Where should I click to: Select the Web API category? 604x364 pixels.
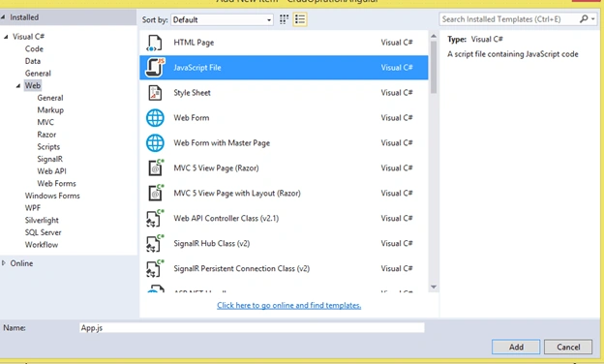tap(51, 171)
